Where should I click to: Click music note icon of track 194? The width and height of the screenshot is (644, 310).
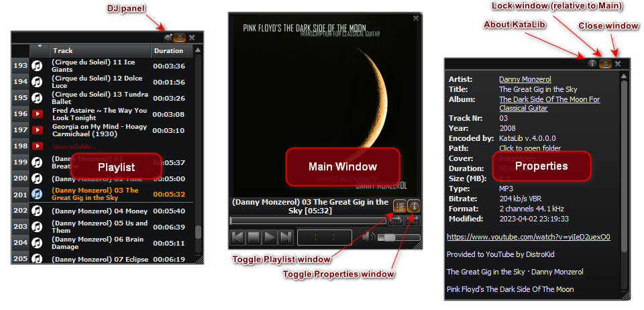click(38, 82)
